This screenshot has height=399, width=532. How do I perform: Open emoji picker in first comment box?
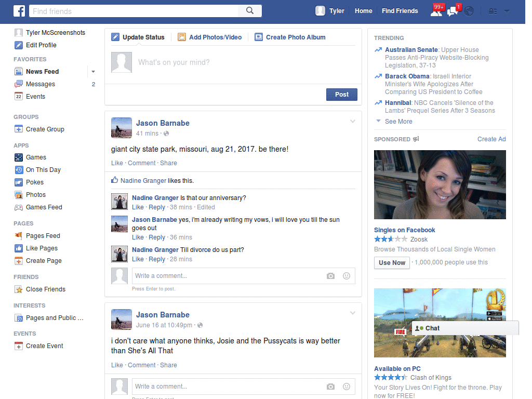pos(347,276)
